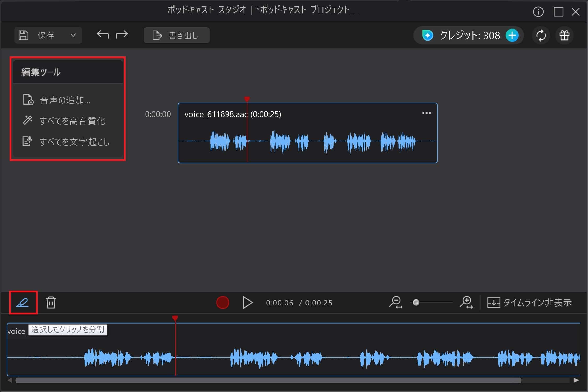Screen dimensions: 588x392
Task: Toggle タイムライン非表示 to hide timeline
Action: point(529,303)
